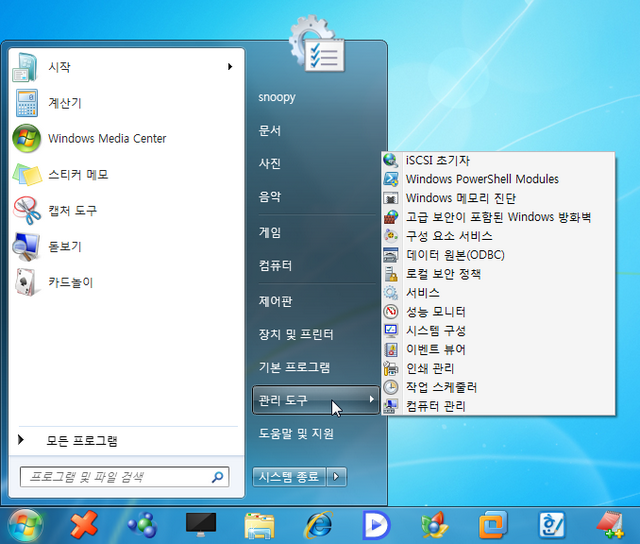The height and width of the screenshot is (544, 640).
Task: Open 사진 pictures library
Action: pyautogui.click(x=270, y=164)
